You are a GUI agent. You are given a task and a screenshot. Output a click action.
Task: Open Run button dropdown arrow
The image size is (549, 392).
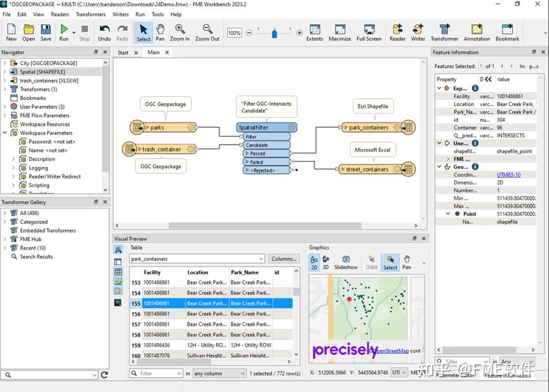pos(74,32)
